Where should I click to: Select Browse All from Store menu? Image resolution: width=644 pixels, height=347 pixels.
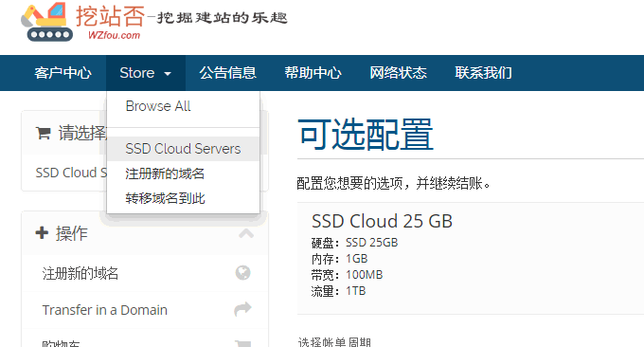click(x=158, y=106)
